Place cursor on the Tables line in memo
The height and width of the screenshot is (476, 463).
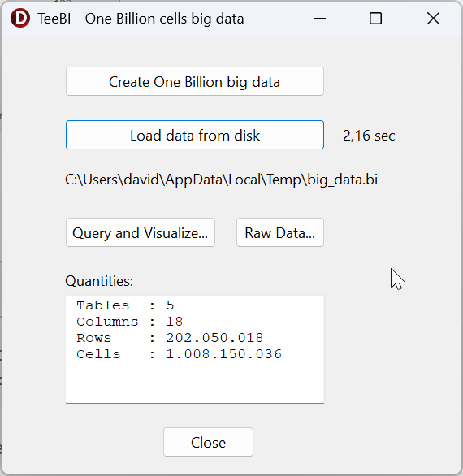pos(125,305)
